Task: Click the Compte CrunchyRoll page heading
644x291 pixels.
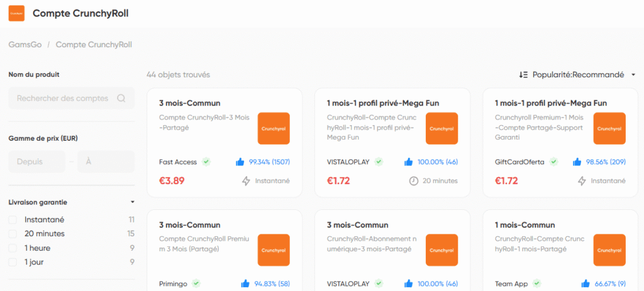Action: pos(80,14)
